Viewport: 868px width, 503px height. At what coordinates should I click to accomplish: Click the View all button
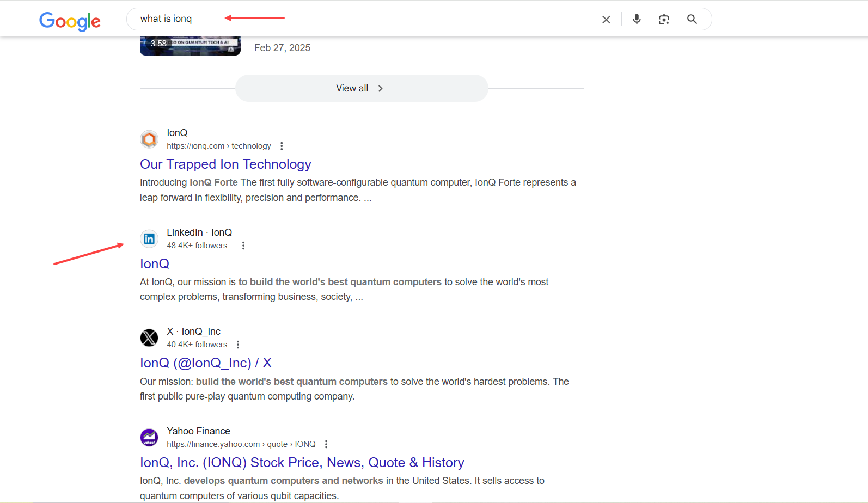[x=362, y=88]
